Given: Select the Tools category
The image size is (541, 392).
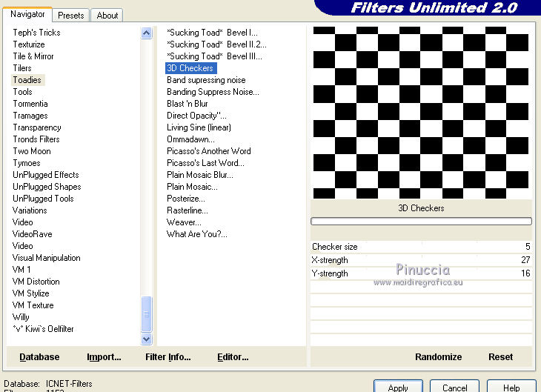Looking at the screenshot, I should (x=22, y=92).
